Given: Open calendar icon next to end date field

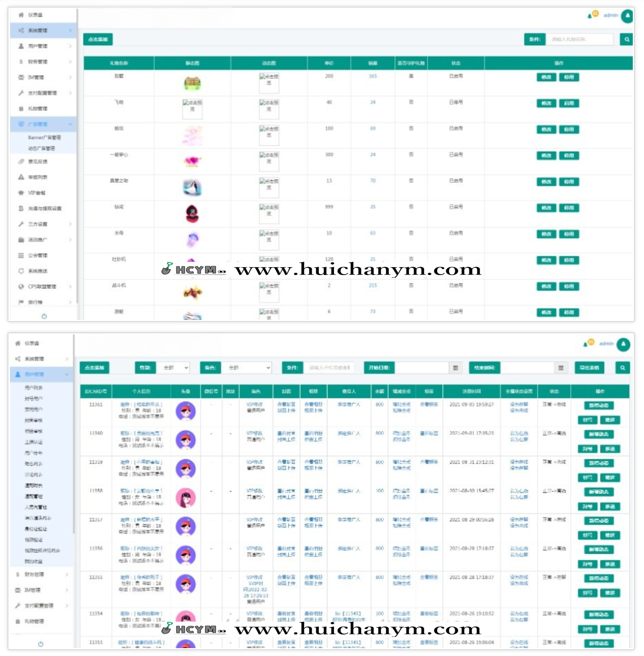Looking at the screenshot, I should pos(561,368).
